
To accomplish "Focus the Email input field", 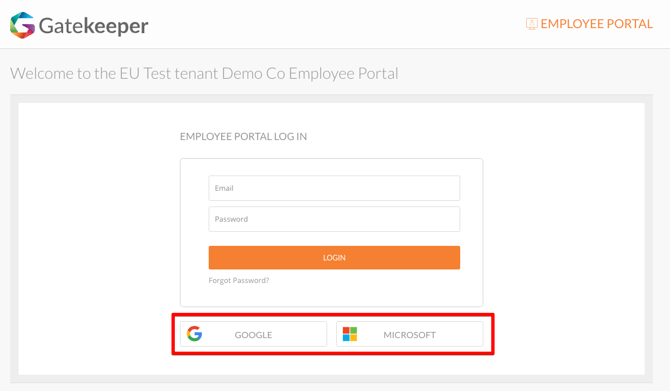I will click(x=334, y=188).
